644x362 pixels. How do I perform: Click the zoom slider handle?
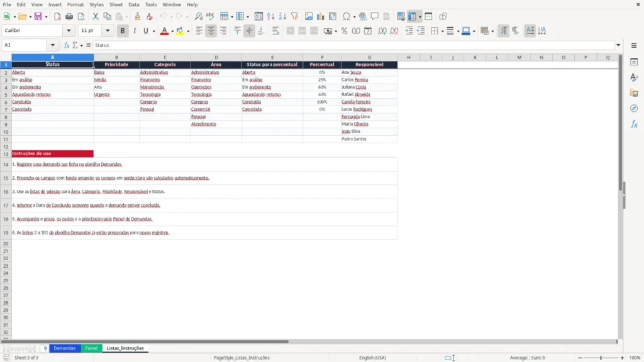(x=601, y=358)
